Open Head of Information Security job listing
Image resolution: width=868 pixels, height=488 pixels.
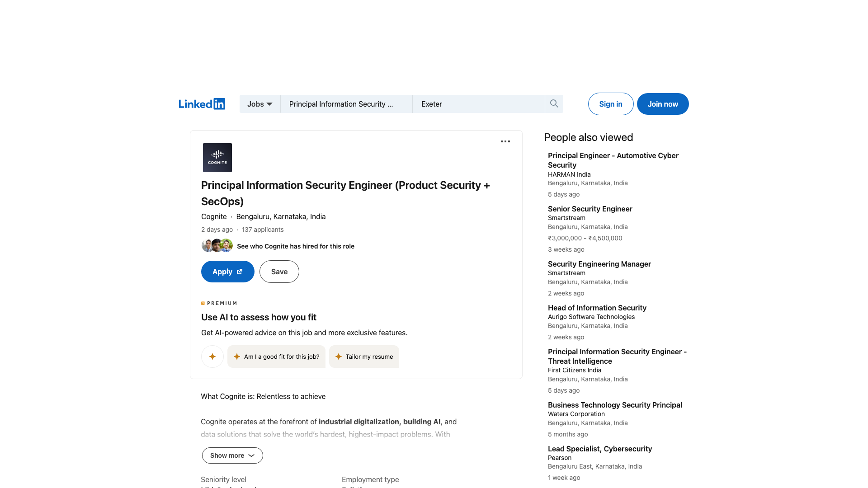click(597, 308)
